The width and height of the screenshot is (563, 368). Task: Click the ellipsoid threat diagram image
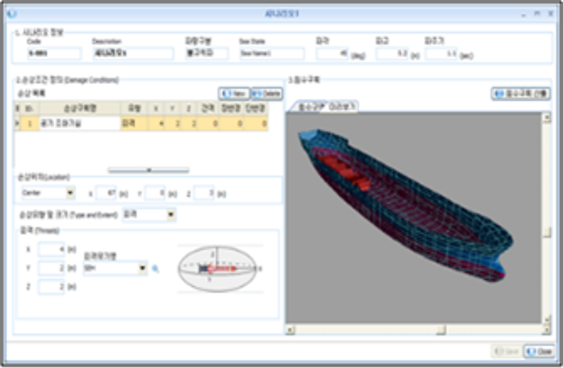220,268
